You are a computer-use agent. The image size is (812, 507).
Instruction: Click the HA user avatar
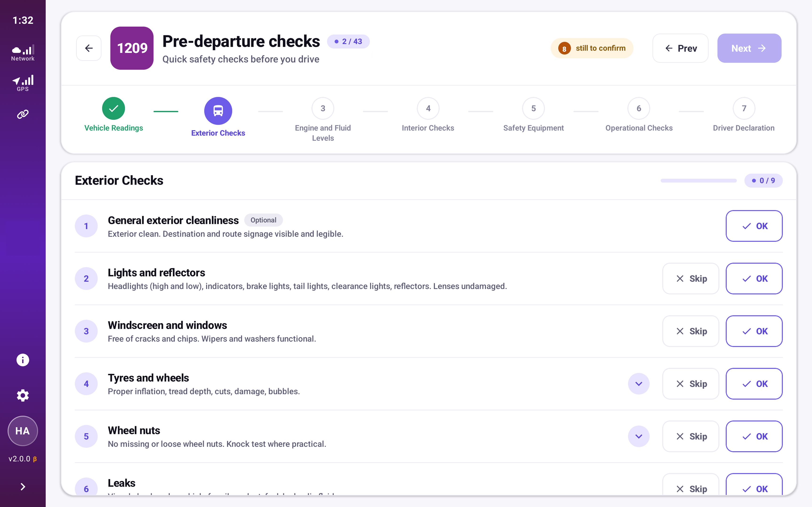tap(23, 431)
